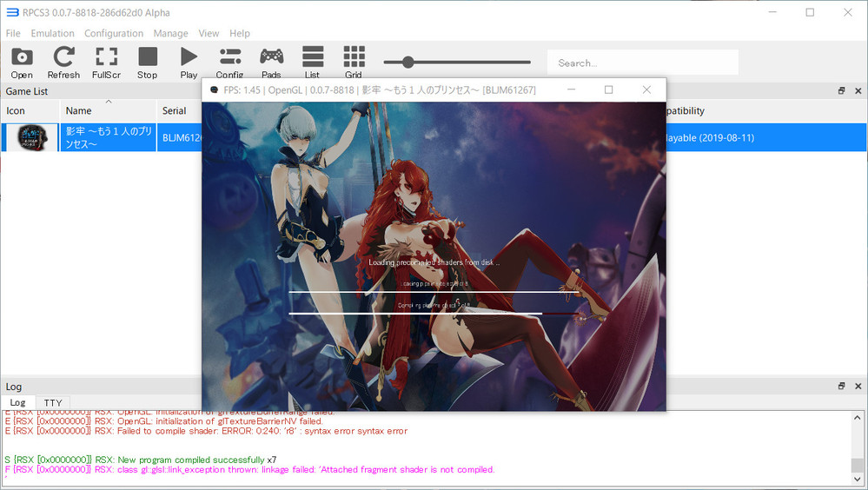Close the Log panel
868x490 pixels.
pyautogui.click(x=858, y=386)
